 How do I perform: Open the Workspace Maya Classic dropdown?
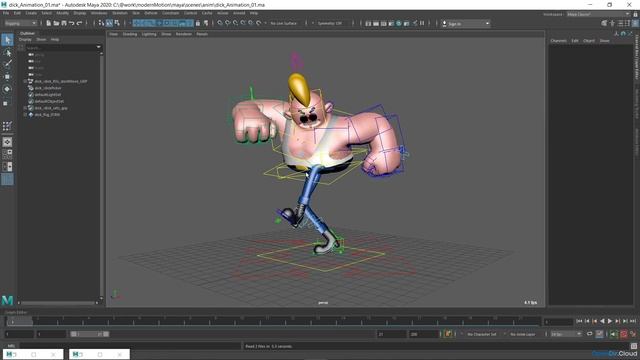598,14
